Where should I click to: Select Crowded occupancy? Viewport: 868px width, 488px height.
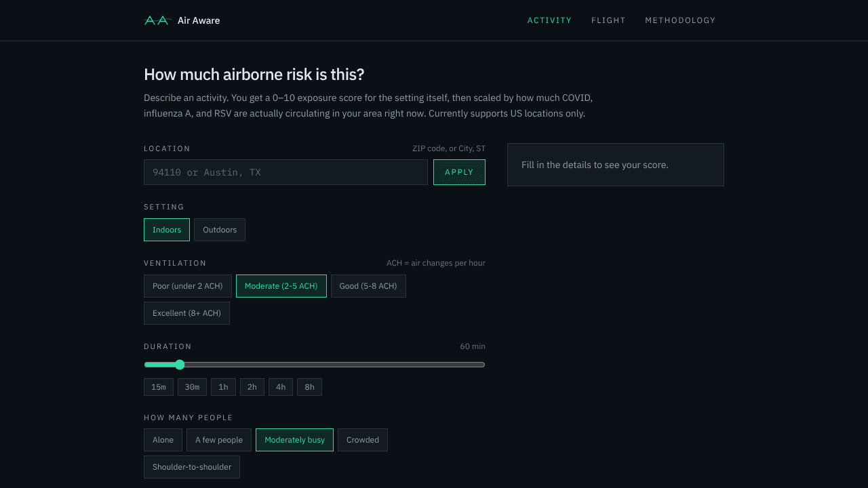(363, 440)
